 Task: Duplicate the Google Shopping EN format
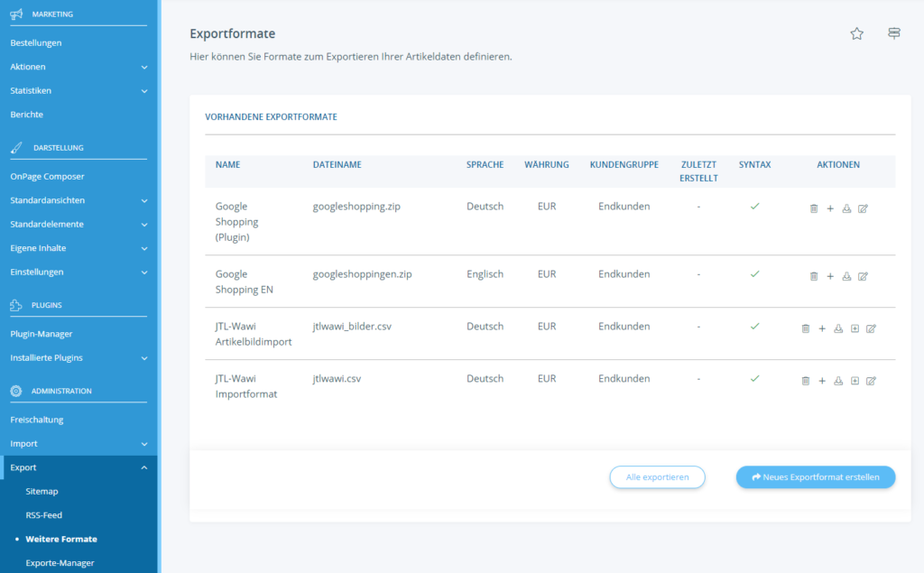coord(830,276)
